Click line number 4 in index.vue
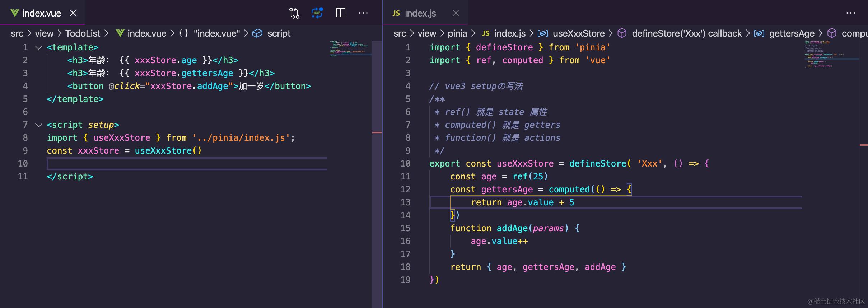This screenshot has width=868, height=308. click(x=25, y=86)
